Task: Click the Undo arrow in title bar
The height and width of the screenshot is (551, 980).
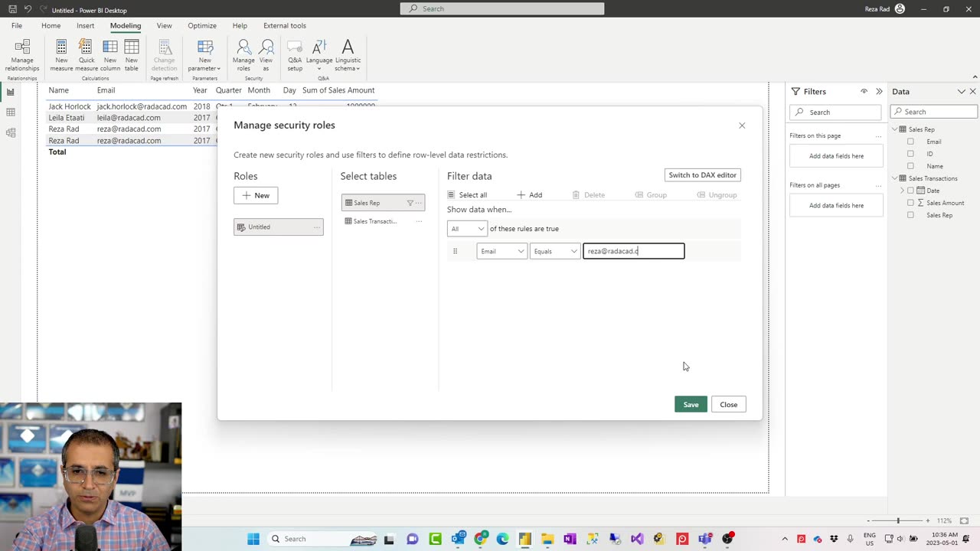Action: 28,9
